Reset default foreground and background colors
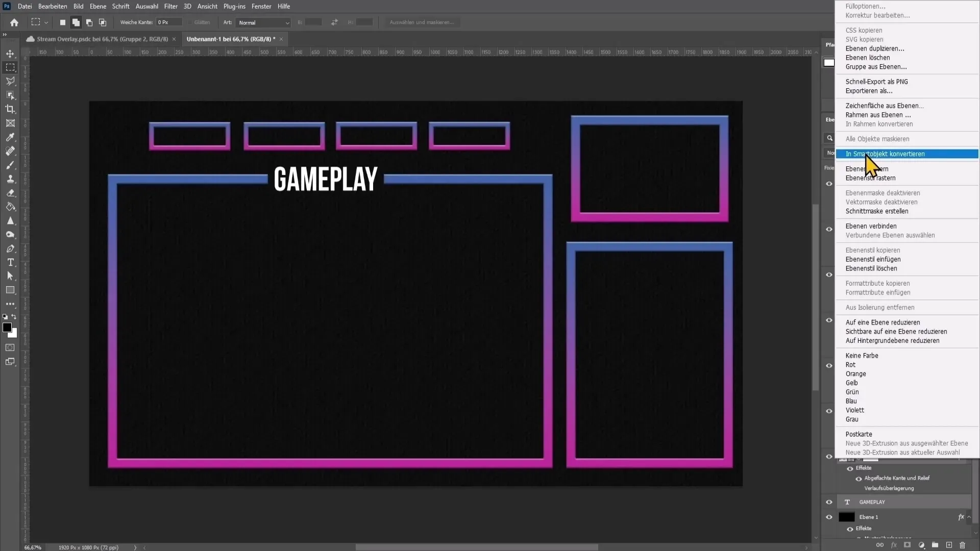The height and width of the screenshot is (551, 980). click(x=5, y=317)
